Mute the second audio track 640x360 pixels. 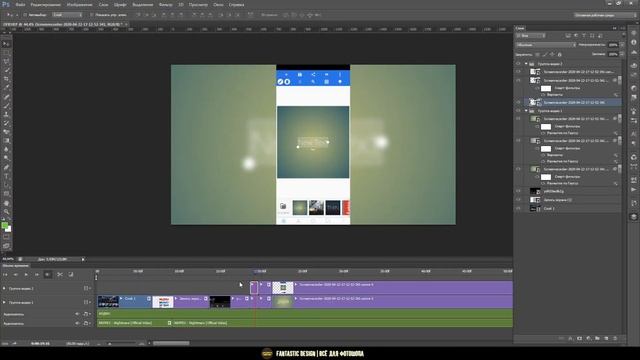point(77,323)
